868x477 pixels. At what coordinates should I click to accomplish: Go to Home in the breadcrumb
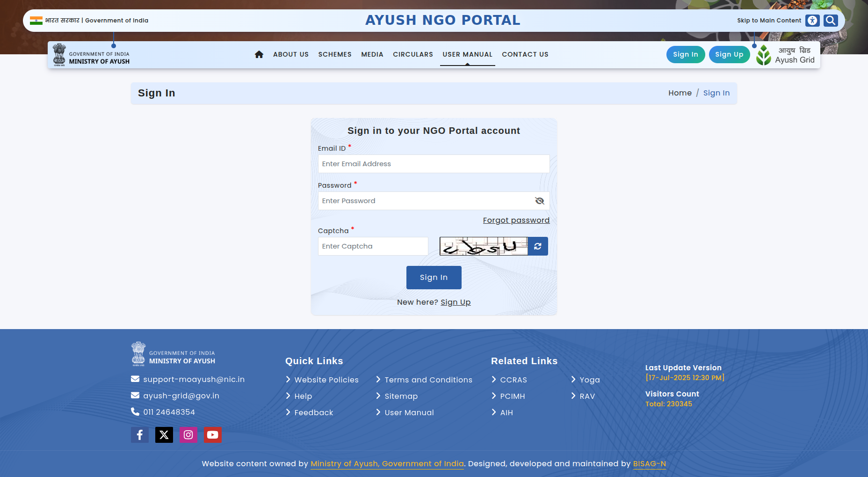(x=680, y=93)
